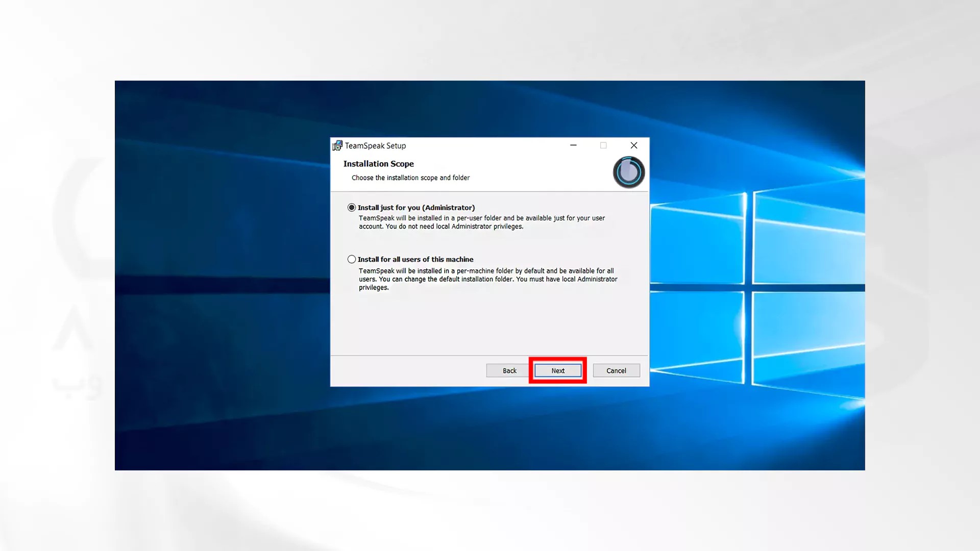980x551 pixels.
Task: Return to the previous step with Back
Action: click(509, 371)
